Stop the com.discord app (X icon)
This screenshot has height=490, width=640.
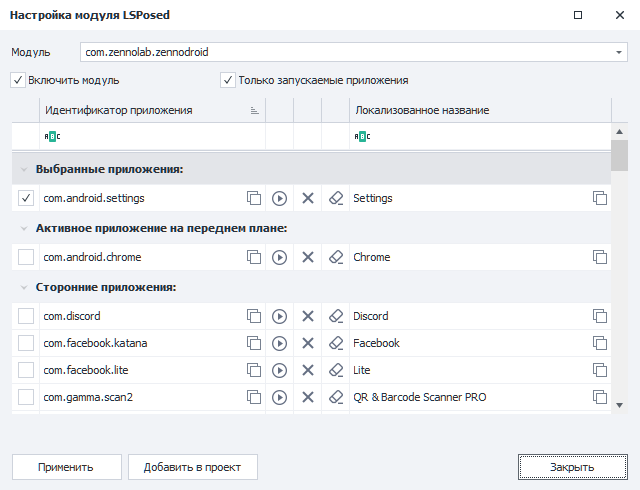[308, 316]
